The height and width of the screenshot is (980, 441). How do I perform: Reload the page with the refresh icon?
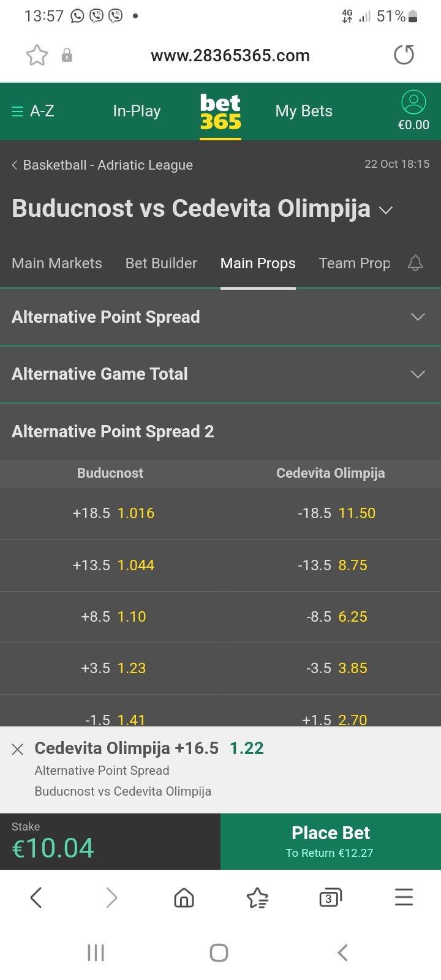pos(404,55)
